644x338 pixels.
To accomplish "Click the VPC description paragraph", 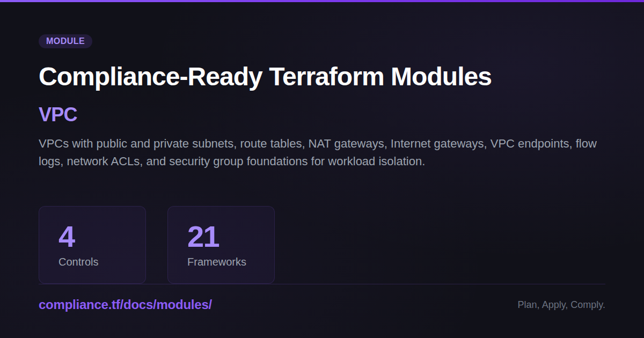I will 318,152.
